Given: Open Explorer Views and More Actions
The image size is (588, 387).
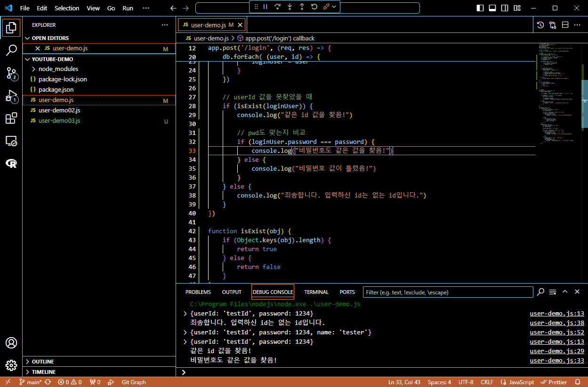Looking at the screenshot, I should coord(164,25).
